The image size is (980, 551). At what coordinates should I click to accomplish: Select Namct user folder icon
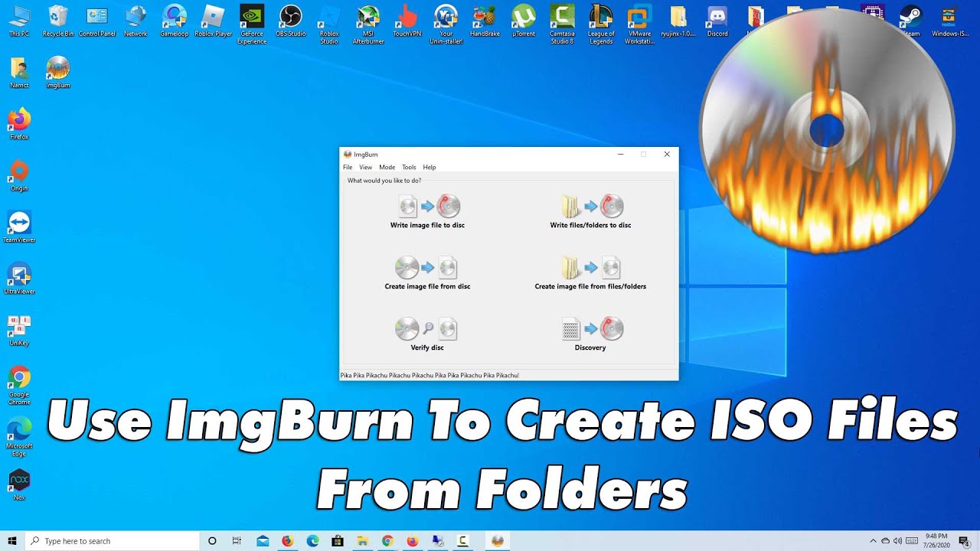point(19,73)
